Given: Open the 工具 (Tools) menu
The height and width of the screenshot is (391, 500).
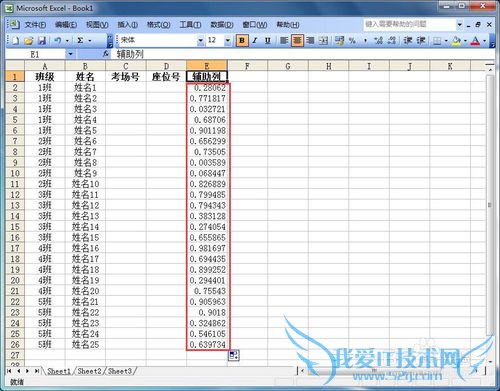Looking at the screenshot, I should coord(190,25).
